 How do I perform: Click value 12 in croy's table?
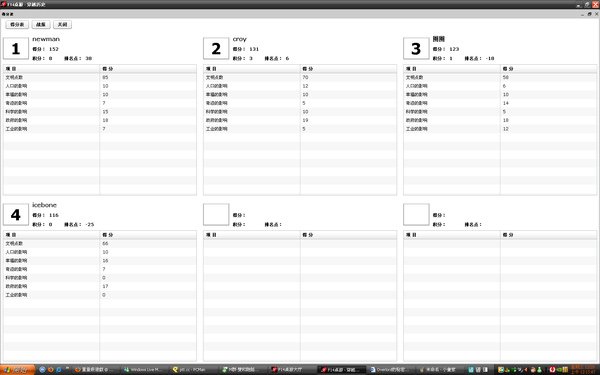[305, 86]
